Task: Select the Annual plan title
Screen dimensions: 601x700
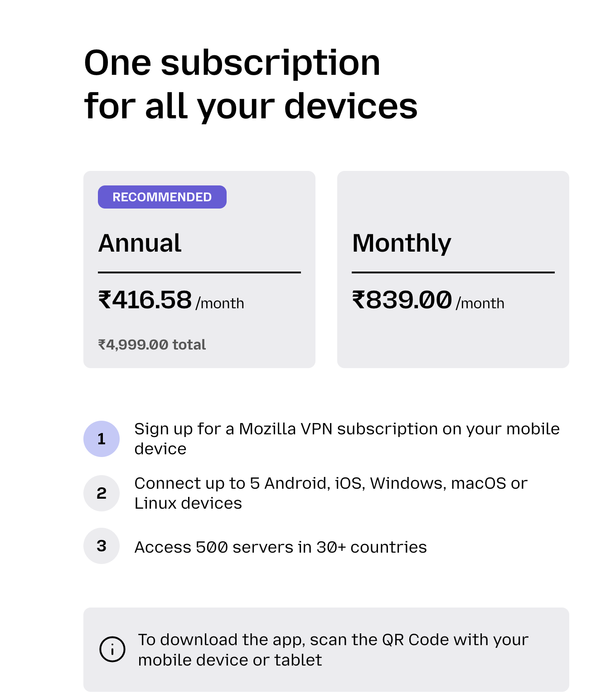Action: point(140,243)
